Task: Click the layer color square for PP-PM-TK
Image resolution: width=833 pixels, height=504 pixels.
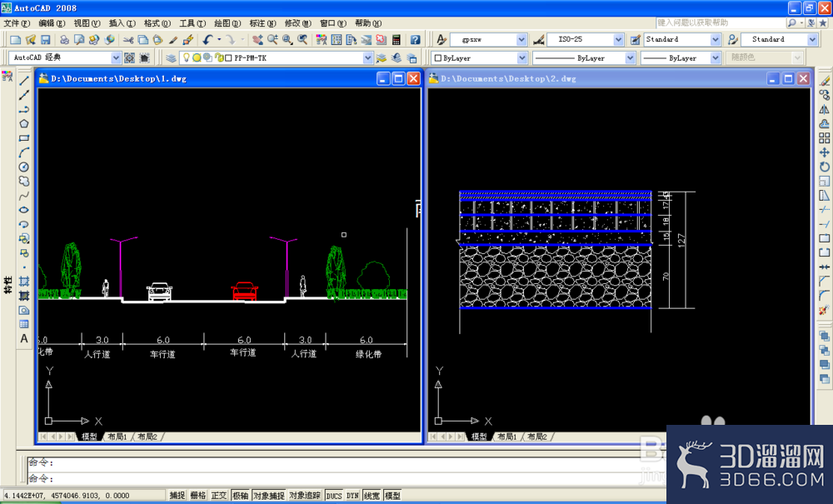Action: (x=228, y=57)
